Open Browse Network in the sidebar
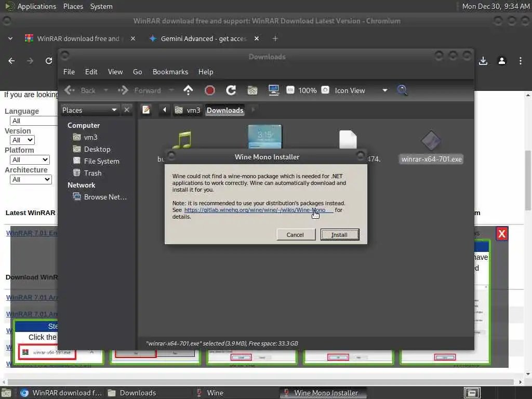Viewport: 532px width, 399px height. click(100, 197)
